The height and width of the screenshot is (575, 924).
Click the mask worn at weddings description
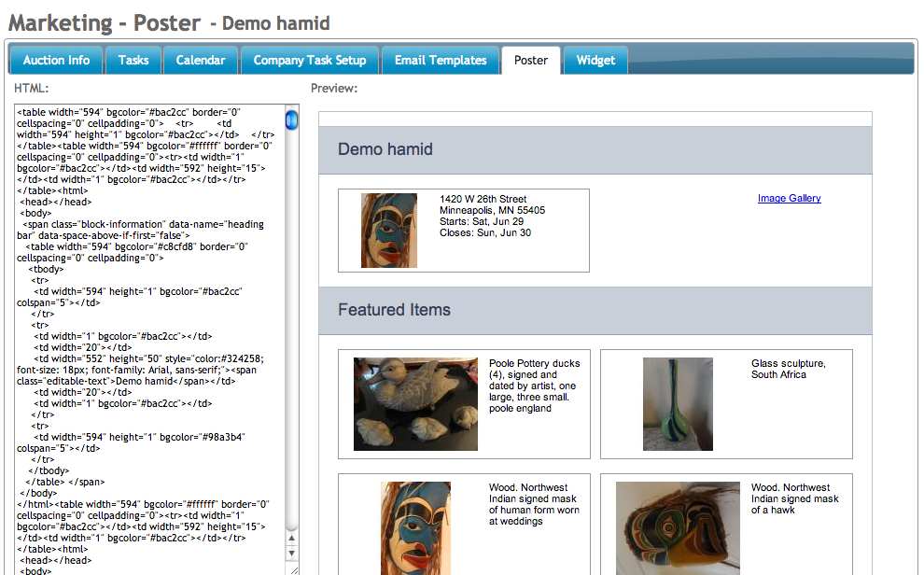(534, 504)
